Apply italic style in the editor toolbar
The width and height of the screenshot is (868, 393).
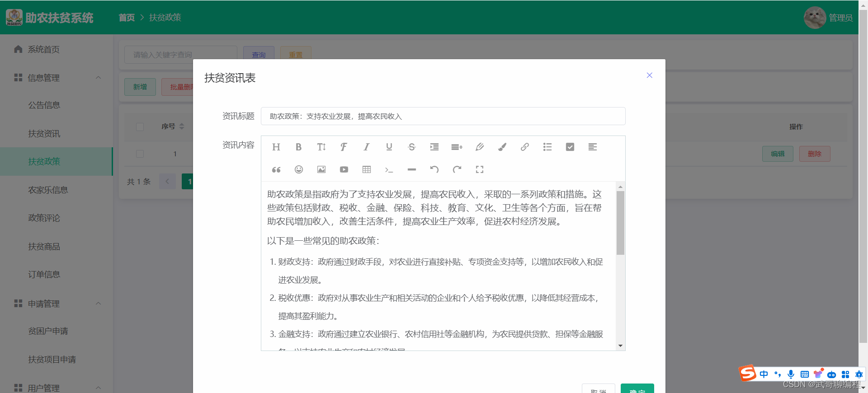coord(366,147)
